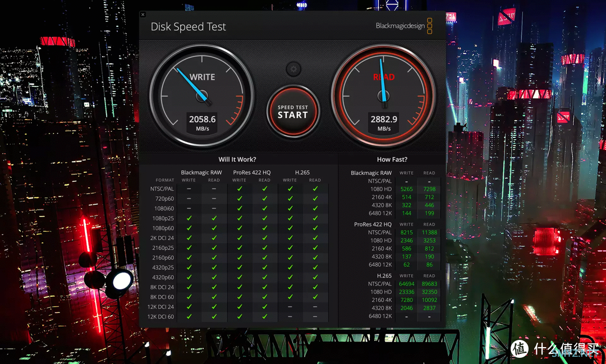Screen dimensions: 606x364
Task: Click the 2346 ProRes 1080 HD write value
Action: coord(407,241)
